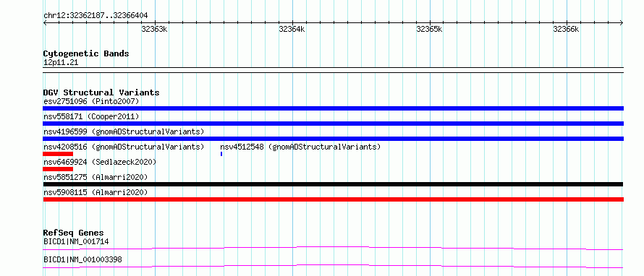Open the nsv558171 (Cooper2011) variant label
This screenshot has width=644, height=276.
pos(91,116)
